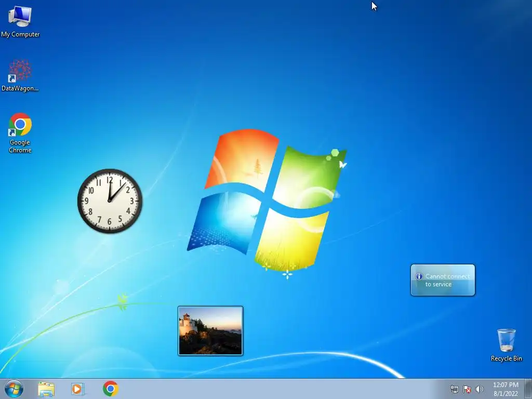532x399 pixels.
Task: Select the DataWagon shortcut on the desktop
Action: tap(20, 75)
